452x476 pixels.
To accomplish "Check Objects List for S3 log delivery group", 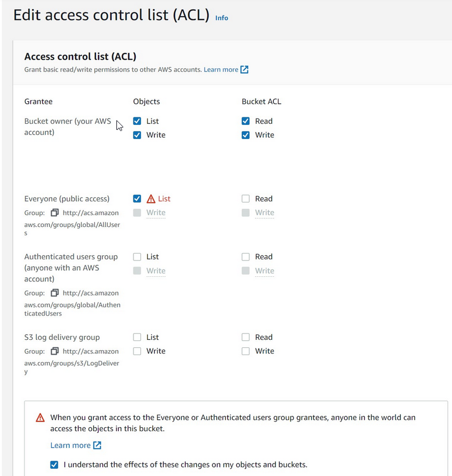I will (137, 337).
